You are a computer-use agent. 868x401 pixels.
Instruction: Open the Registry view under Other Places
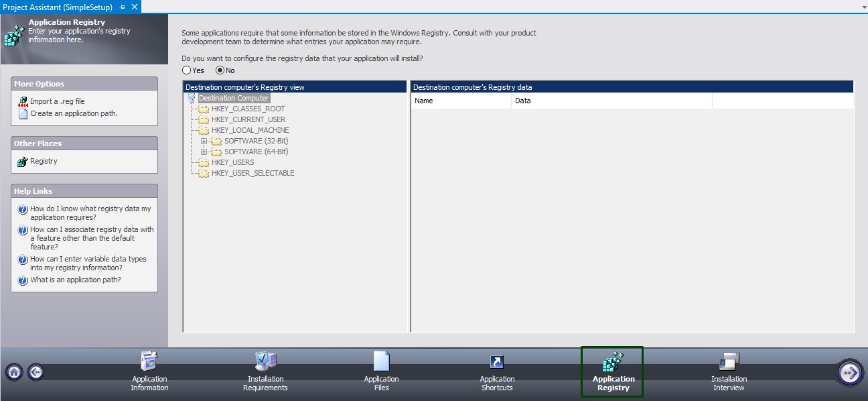point(44,160)
